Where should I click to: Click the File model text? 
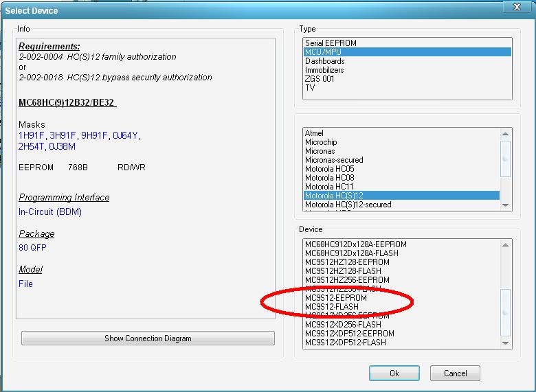point(25,284)
